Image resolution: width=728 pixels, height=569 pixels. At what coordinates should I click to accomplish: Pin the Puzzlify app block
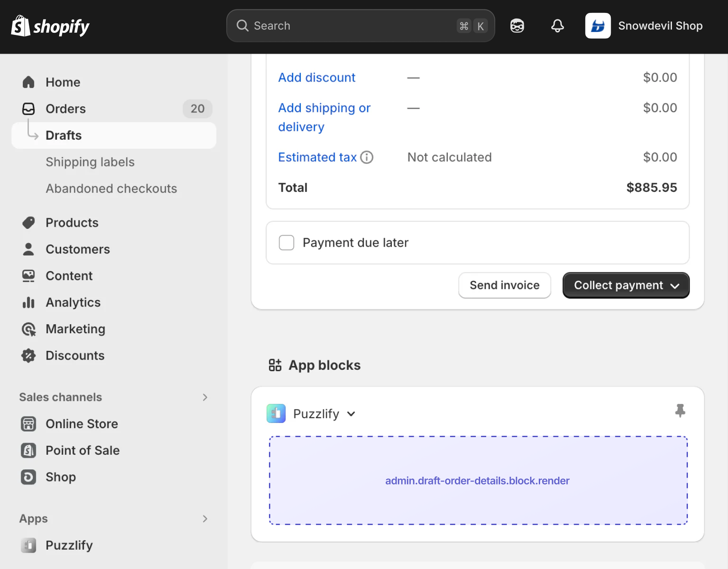pyautogui.click(x=680, y=411)
